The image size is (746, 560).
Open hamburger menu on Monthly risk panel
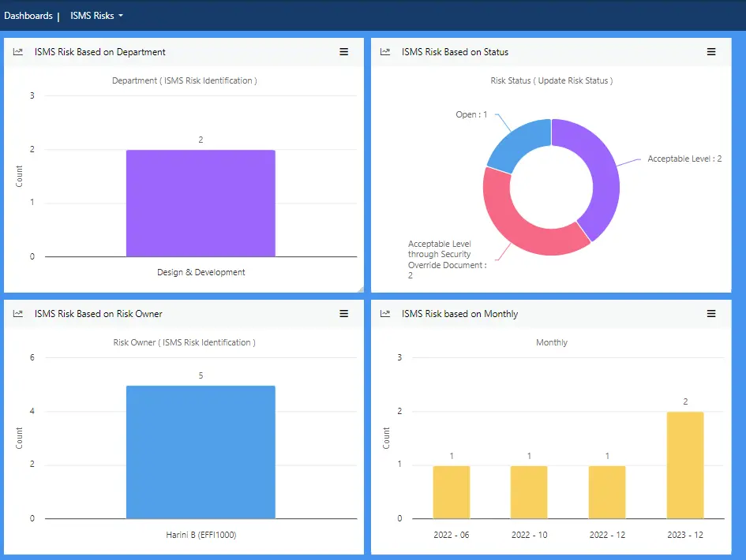tap(710, 314)
